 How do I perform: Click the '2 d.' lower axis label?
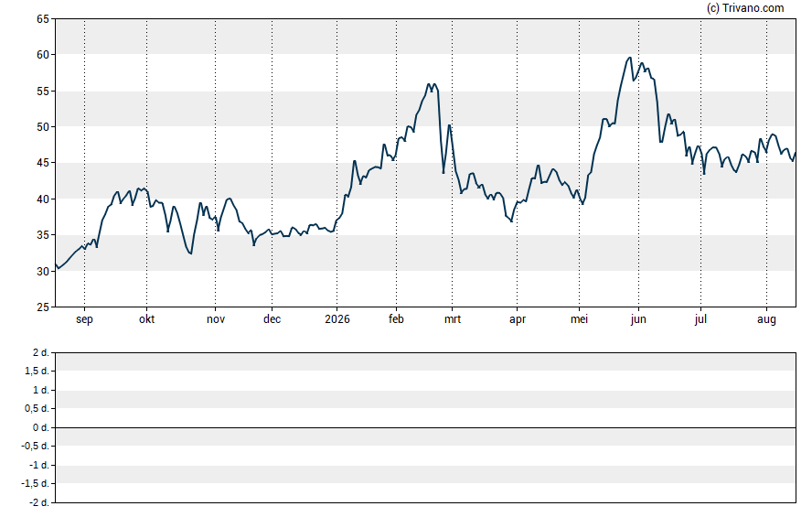click(x=41, y=353)
